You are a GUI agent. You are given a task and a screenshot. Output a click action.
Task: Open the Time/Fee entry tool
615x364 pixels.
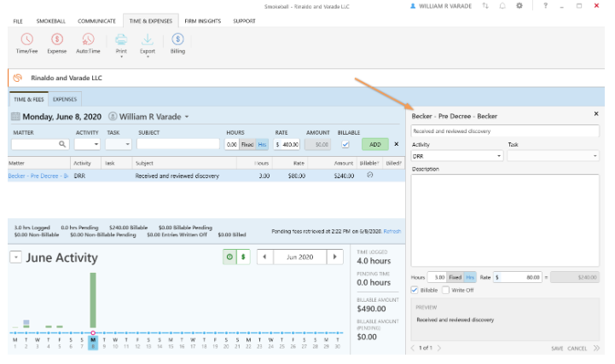[26, 43]
